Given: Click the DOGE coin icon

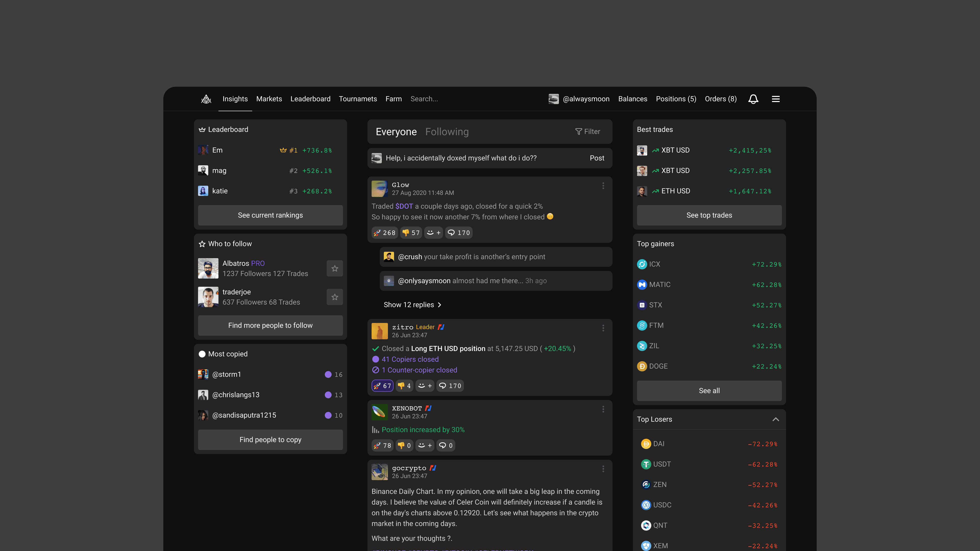Looking at the screenshot, I should pyautogui.click(x=642, y=367).
